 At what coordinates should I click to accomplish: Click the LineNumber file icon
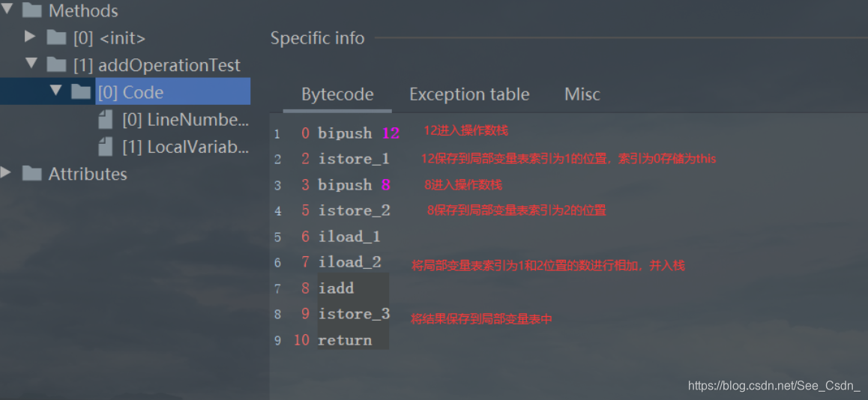point(105,119)
